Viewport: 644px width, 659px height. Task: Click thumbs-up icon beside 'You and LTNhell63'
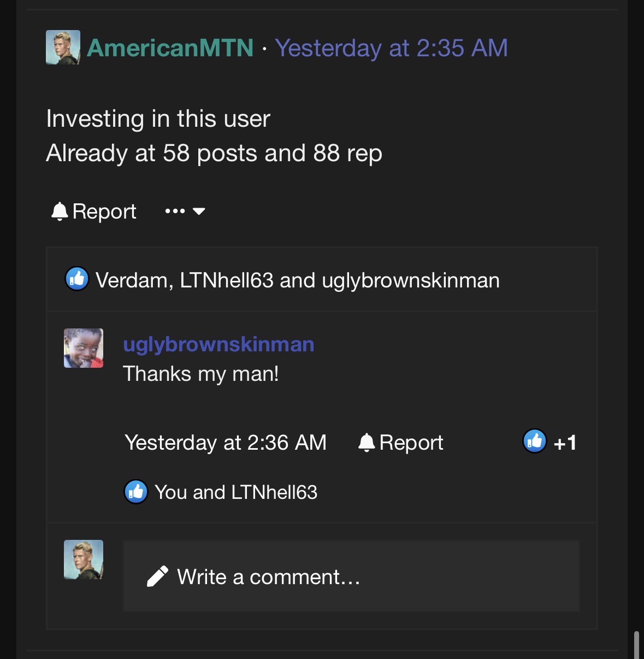pyautogui.click(x=136, y=492)
